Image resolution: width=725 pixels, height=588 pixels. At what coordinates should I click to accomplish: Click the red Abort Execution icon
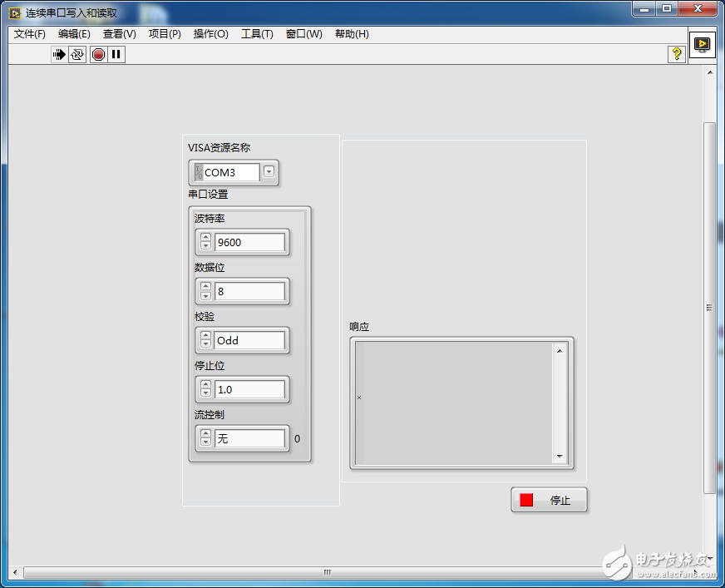(x=98, y=55)
